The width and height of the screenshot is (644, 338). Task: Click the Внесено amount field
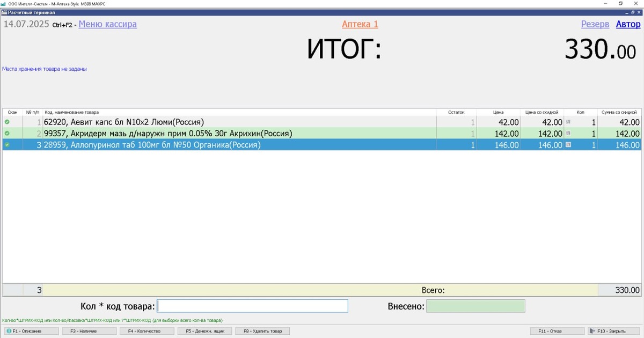click(476, 306)
